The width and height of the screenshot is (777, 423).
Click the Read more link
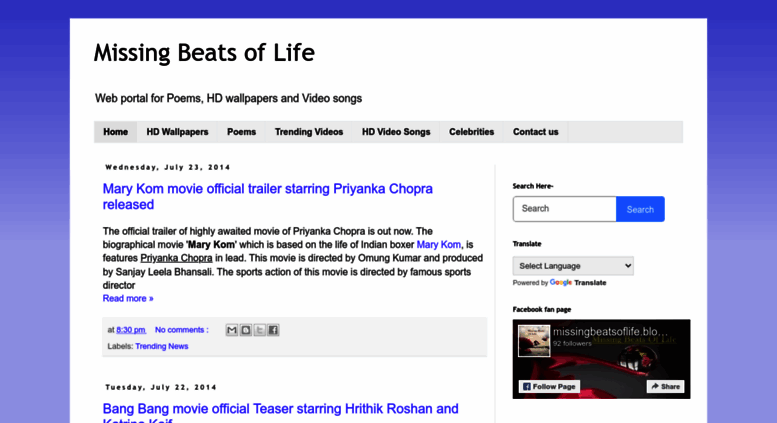[x=128, y=298]
